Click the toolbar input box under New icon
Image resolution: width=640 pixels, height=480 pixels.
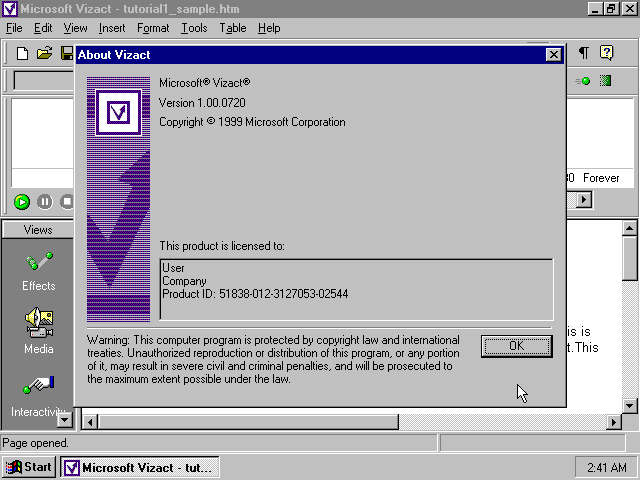(x=44, y=80)
